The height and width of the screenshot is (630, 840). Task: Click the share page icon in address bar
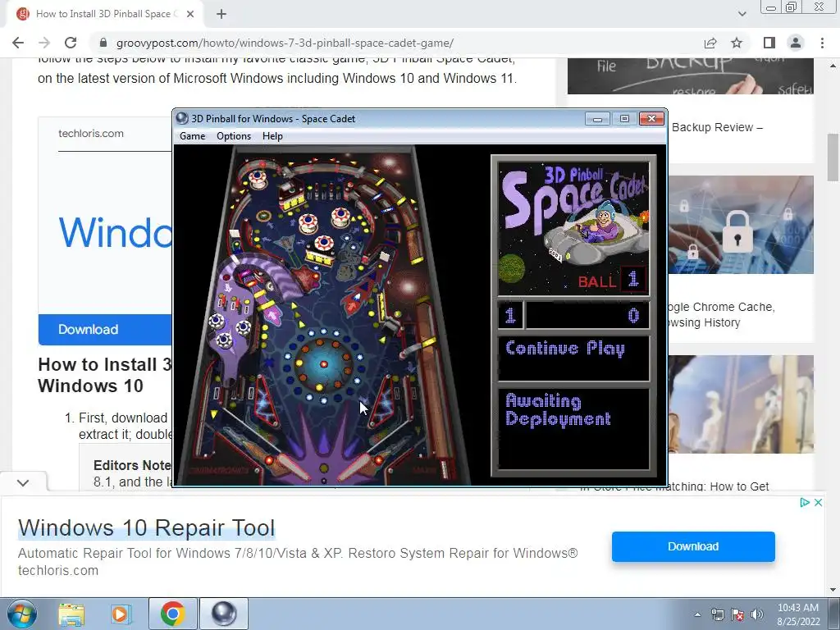pyautogui.click(x=710, y=43)
